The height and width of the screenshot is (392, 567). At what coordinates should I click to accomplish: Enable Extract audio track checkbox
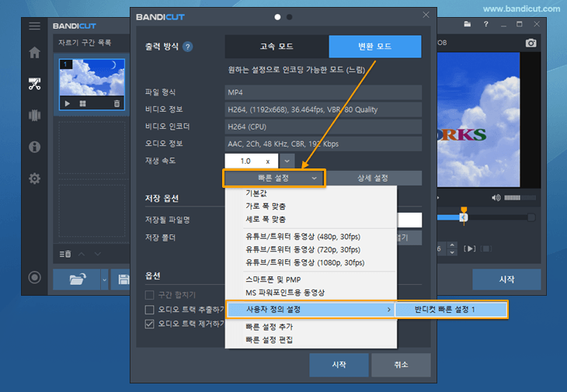point(149,310)
